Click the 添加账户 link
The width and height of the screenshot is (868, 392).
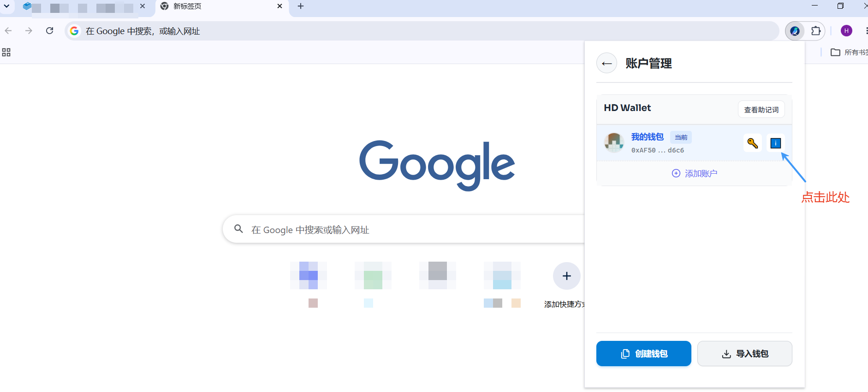tap(695, 173)
